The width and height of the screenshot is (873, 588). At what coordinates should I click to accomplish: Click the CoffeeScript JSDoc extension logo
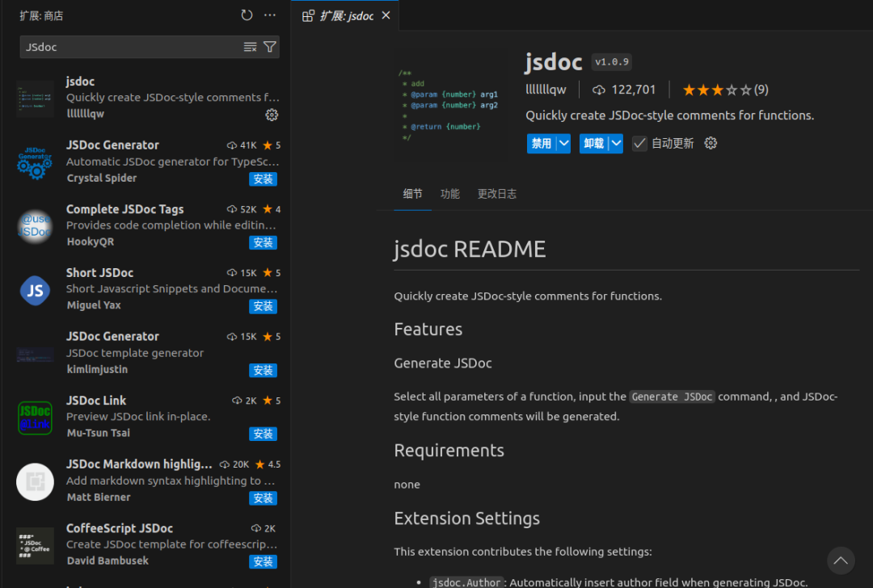point(35,546)
